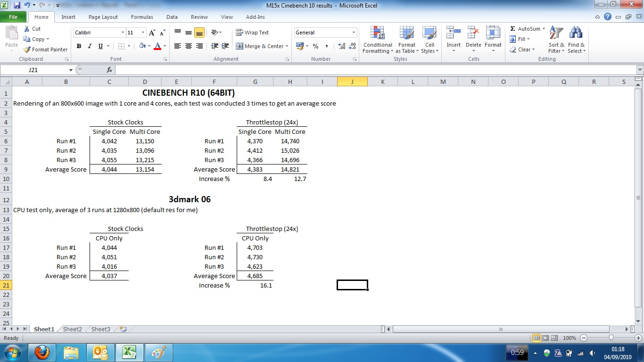Switch to the Formulas tab
Viewport: 644px width, 362px height.
[142, 17]
